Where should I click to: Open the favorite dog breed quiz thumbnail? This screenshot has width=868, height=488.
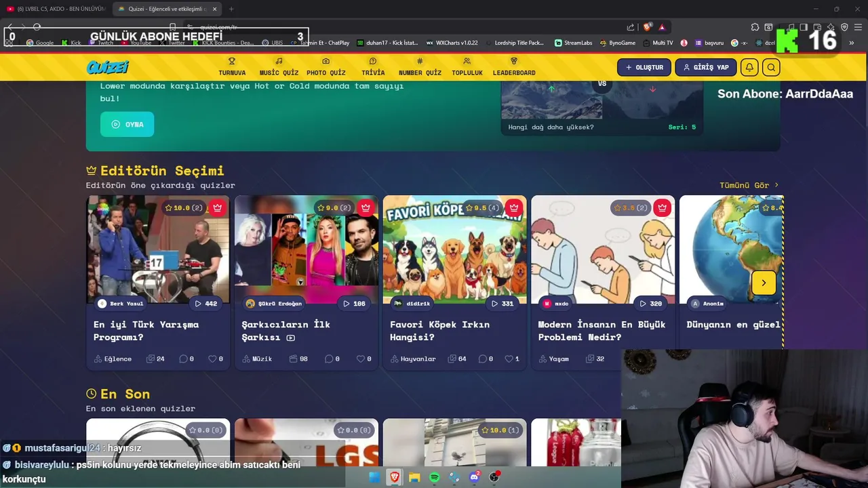point(454,249)
